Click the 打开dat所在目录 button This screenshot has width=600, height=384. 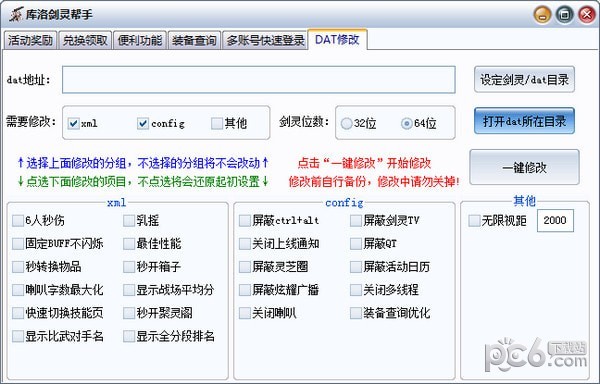[x=524, y=121]
